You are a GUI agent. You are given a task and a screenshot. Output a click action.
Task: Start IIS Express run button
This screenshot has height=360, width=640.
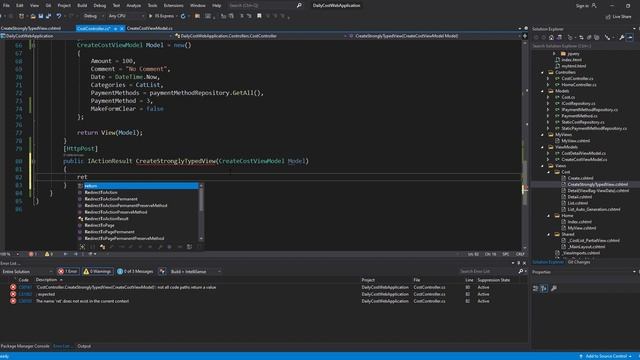point(162,16)
